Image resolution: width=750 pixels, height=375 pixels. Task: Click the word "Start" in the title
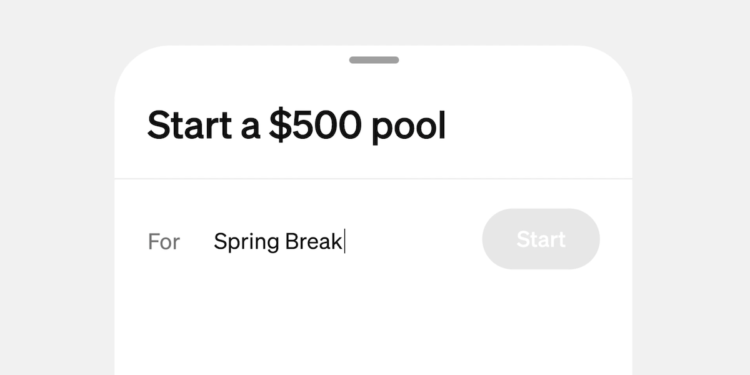point(189,125)
